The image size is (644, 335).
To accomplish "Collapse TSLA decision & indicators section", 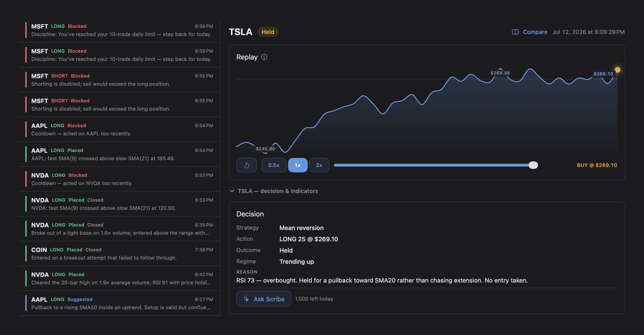I will (274, 191).
